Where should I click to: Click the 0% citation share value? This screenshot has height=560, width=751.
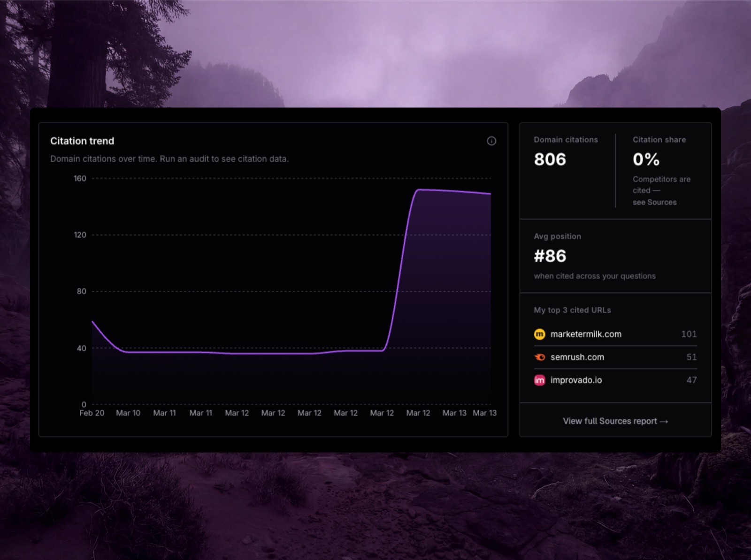click(646, 159)
